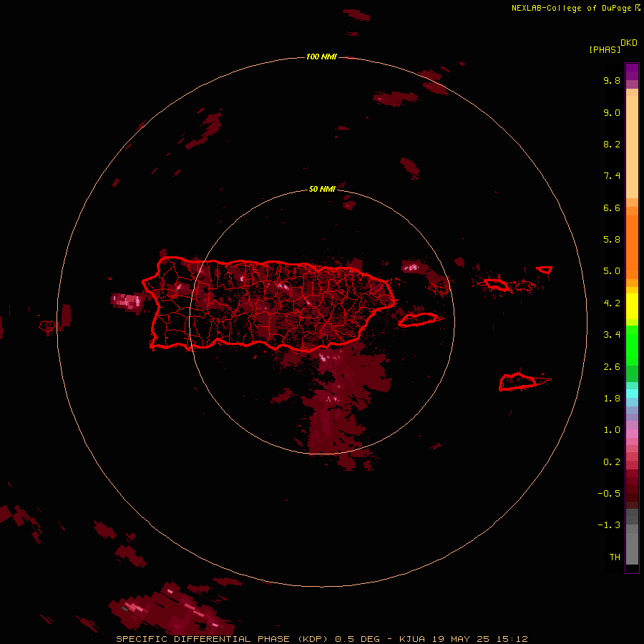
Task: Click the 5.0 scale value
Action: tap(612, 271)
